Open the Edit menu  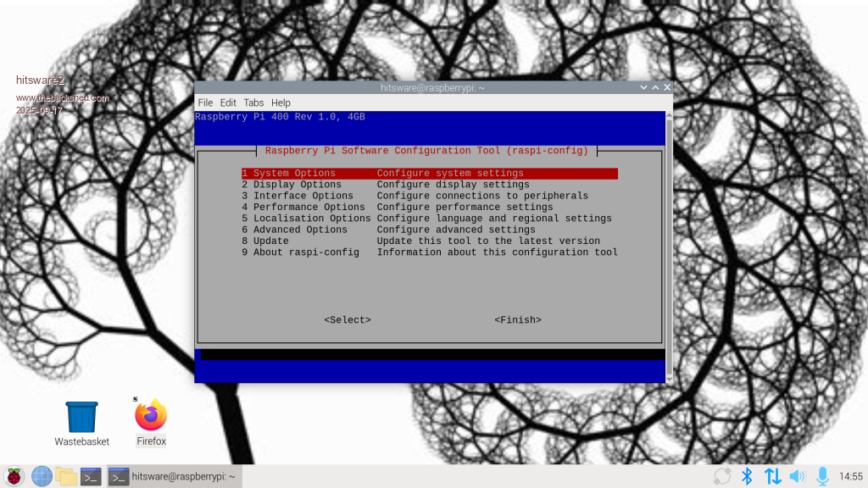(228, 103)
